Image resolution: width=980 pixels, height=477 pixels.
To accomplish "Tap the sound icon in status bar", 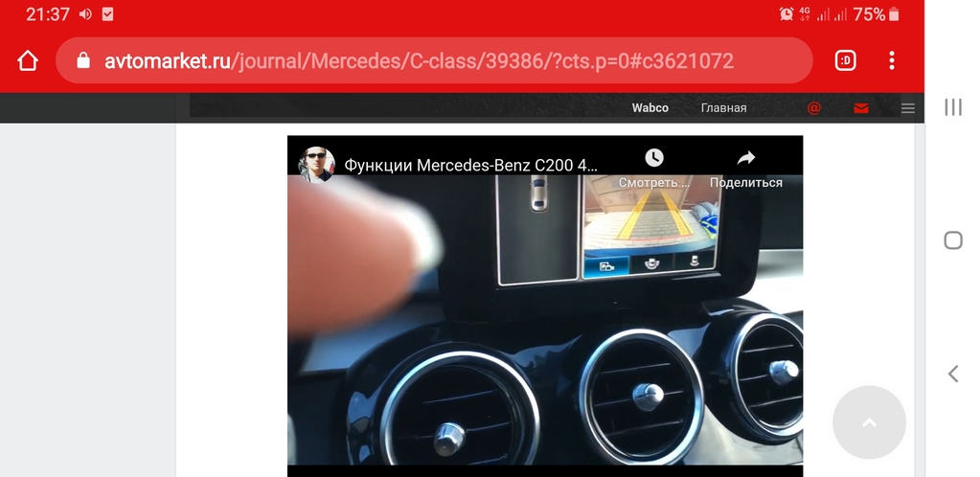I will point(85,13).
